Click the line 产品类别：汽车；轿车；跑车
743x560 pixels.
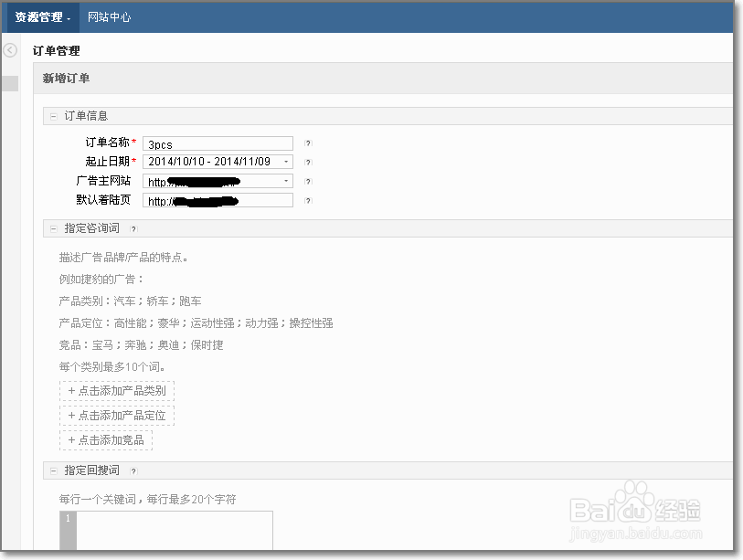[x=130, y=301]
